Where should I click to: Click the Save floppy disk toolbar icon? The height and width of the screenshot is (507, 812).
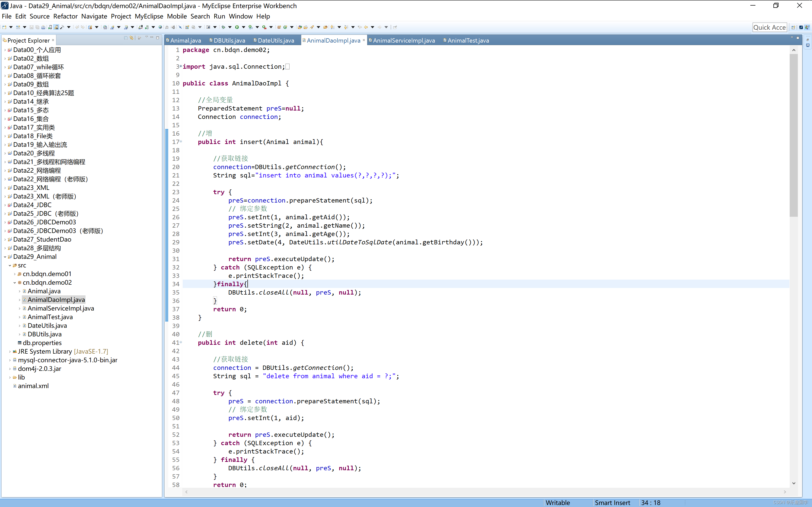(31, 27)
